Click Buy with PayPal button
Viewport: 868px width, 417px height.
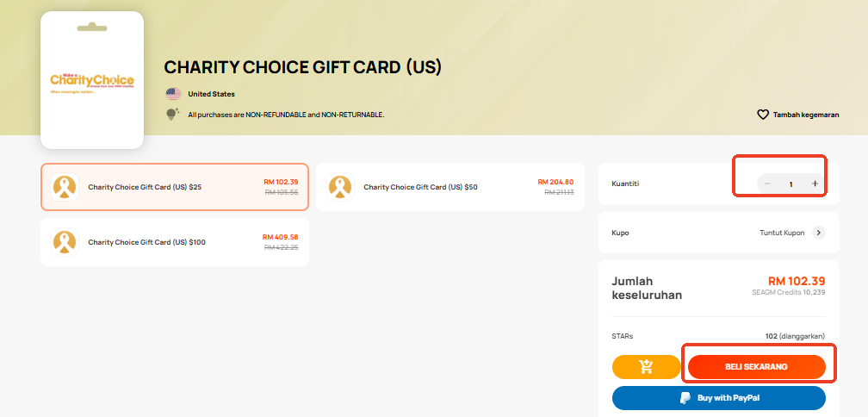(718, 398)
